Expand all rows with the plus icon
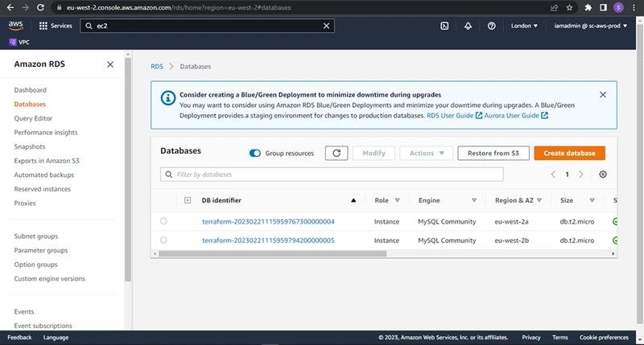The width and height of the screenshot is (644, 345). tap(188, 200)
